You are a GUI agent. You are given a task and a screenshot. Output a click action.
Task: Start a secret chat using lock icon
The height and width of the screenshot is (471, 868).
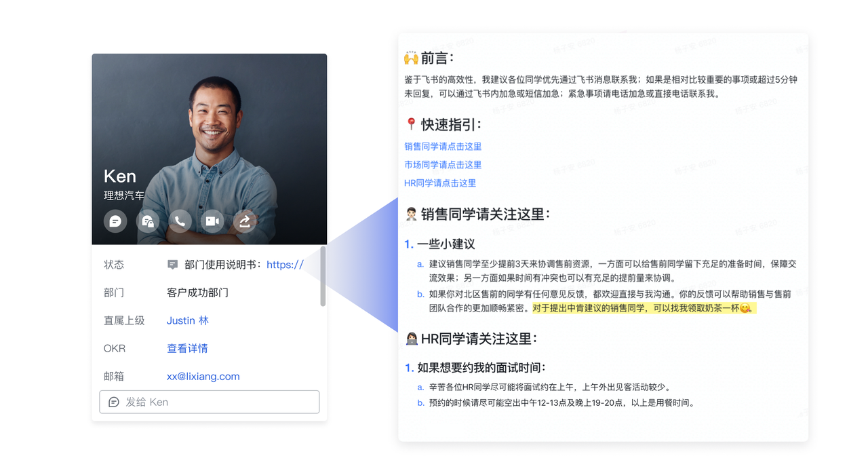coord(148,221)
